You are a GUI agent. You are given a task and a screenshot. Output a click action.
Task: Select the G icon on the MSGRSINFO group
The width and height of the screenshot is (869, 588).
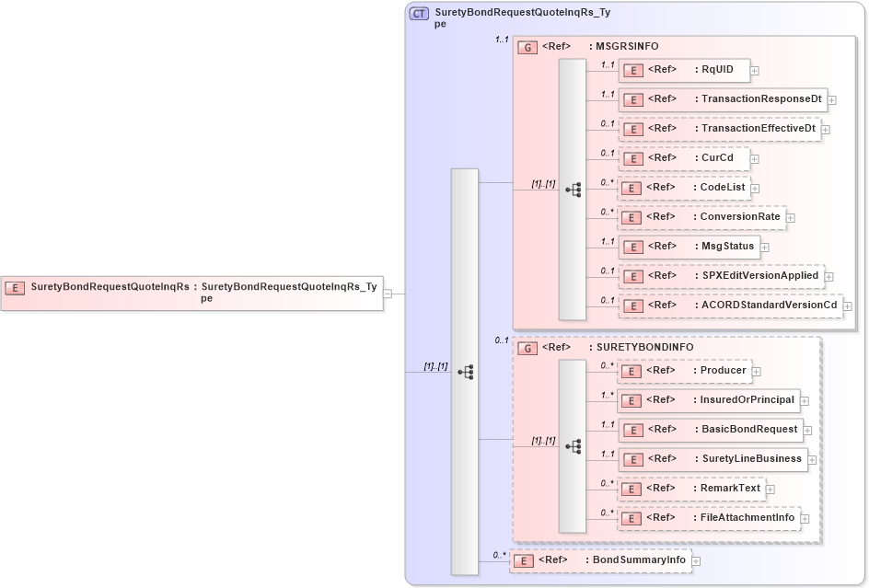(527, 46)
